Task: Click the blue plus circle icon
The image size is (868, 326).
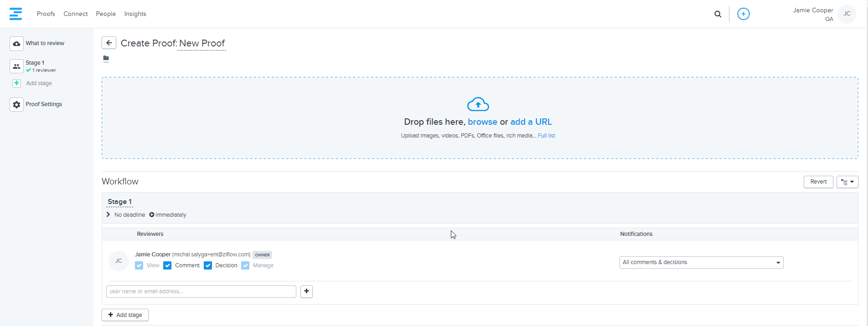Action: 743,14
